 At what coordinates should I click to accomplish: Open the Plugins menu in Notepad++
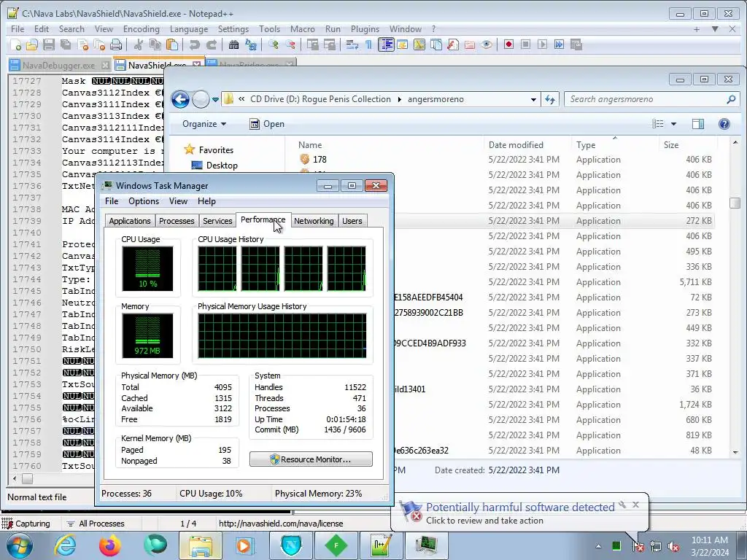(365, 29)
